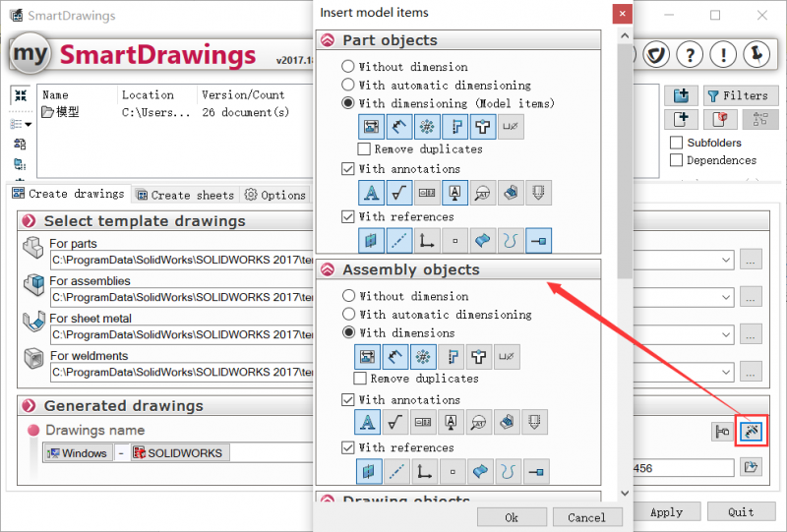Toggle curves icon in Assembly objects references
787x532 pixels.
[x=508, y=471]
